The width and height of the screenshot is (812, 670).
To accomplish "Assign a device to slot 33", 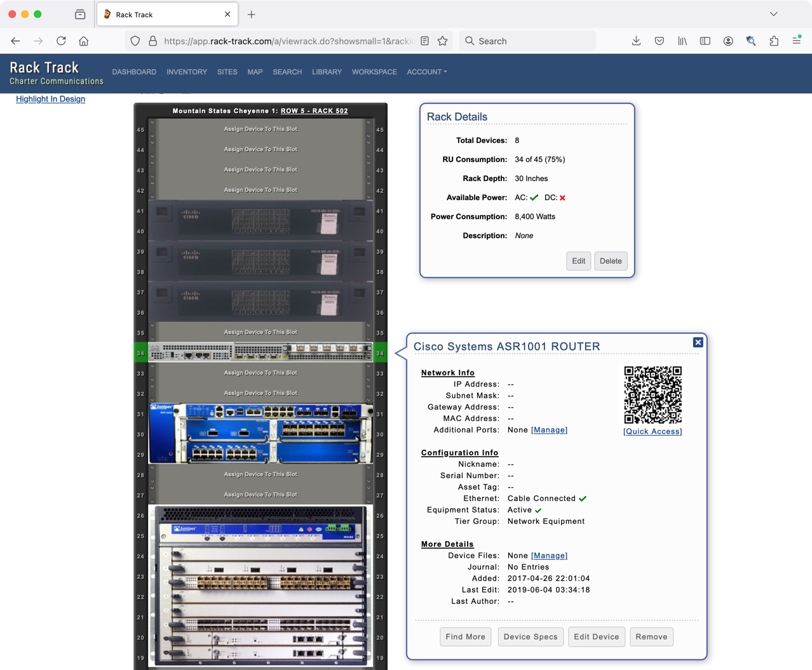I will click(x=261, y=373).
